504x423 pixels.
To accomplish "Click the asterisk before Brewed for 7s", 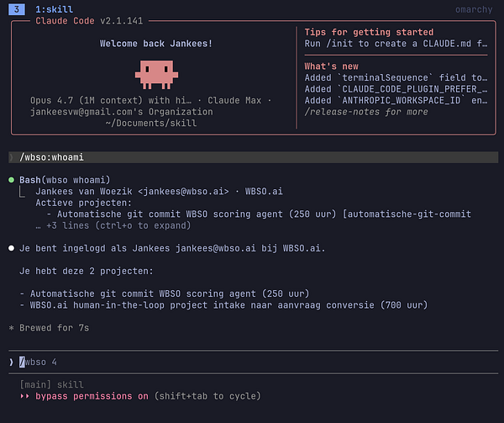I will point(11,328).
